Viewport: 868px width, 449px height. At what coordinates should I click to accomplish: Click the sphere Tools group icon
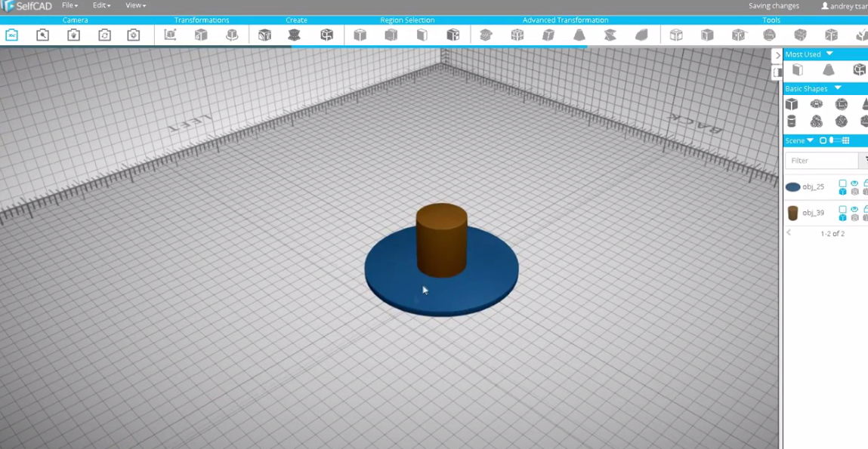click(x=769, y=35)
